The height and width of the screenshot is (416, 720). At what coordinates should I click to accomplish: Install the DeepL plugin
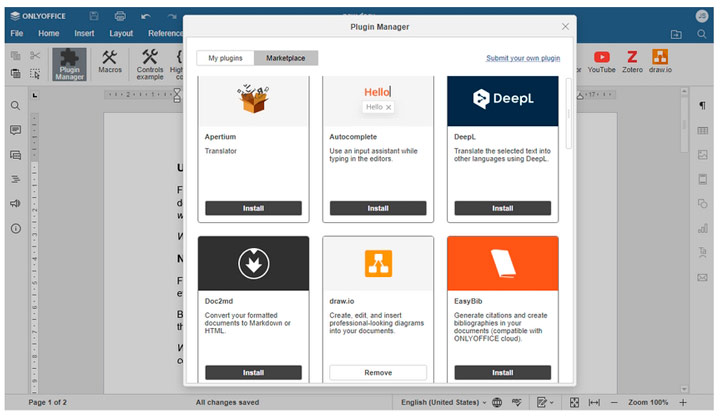pyautogui.click(x=503, y=208)
